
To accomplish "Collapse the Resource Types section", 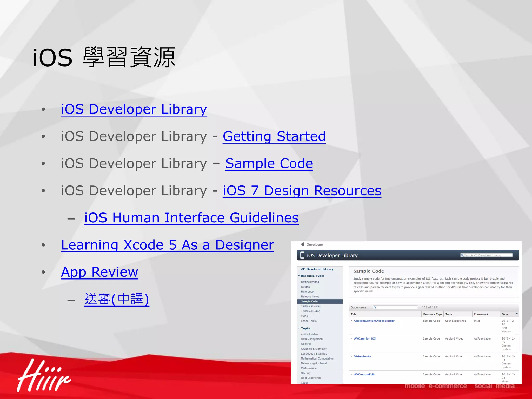I will click(x=299, y=276).
